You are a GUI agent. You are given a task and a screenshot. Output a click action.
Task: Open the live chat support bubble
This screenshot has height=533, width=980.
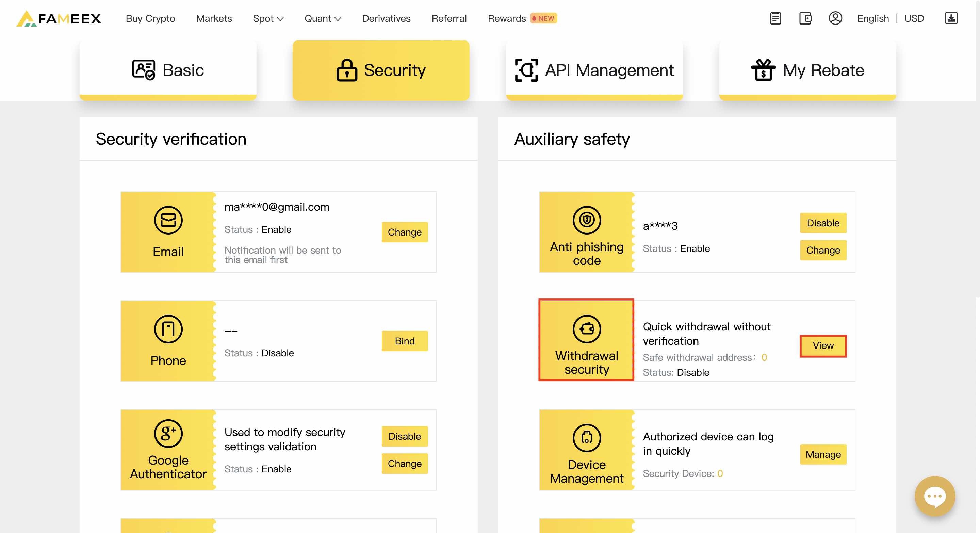935,496
